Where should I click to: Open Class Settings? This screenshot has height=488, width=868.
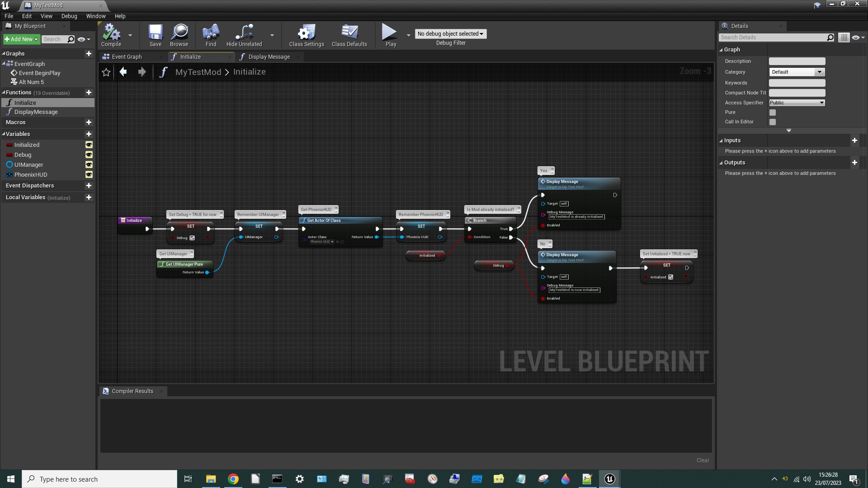pyautogui.click(x=307, y=35)
